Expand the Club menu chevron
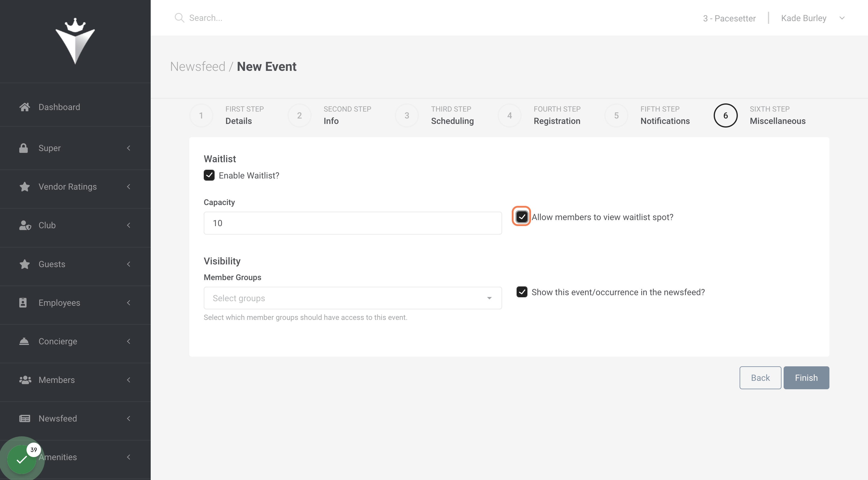Screen dimensions: 868x480 click(128, 225)
